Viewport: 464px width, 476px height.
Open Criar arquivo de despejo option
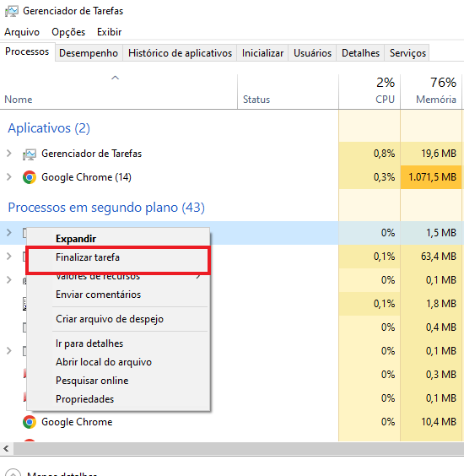[110, 319]
